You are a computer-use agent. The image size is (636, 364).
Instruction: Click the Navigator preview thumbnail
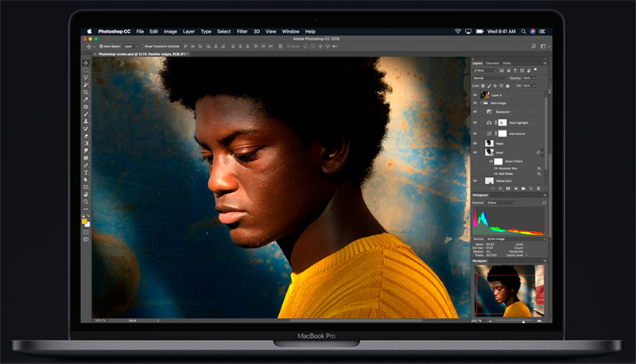[x=510, y=291]
